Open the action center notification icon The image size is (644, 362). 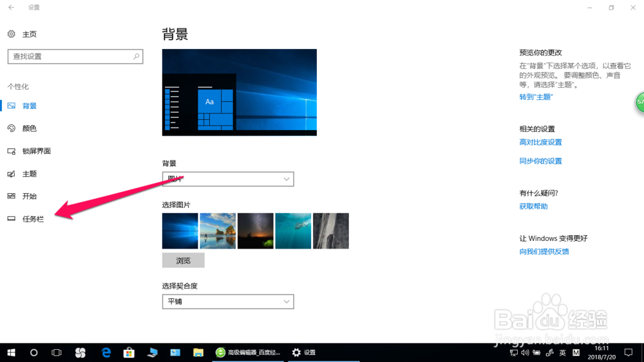click(629, 352)
